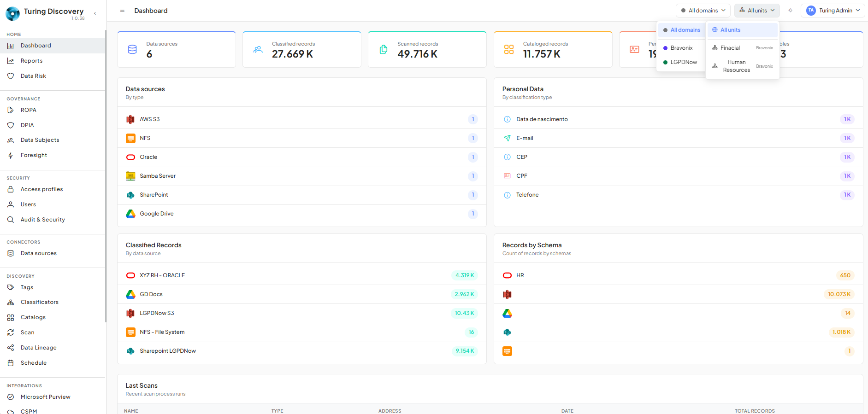Click the Foresight lightning icon
This screenshot has width=868, height=414.
pyautogui.click(x=11, y=155)
